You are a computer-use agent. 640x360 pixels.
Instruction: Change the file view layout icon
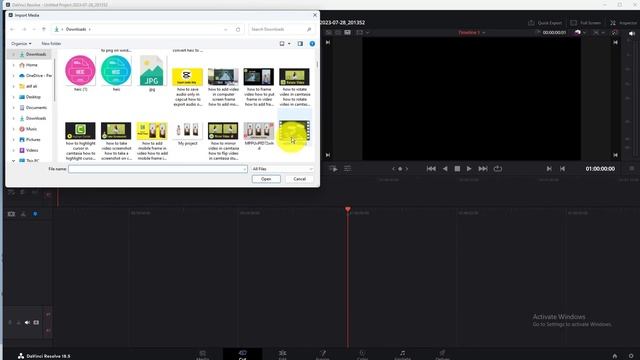(x=282, y=44)
